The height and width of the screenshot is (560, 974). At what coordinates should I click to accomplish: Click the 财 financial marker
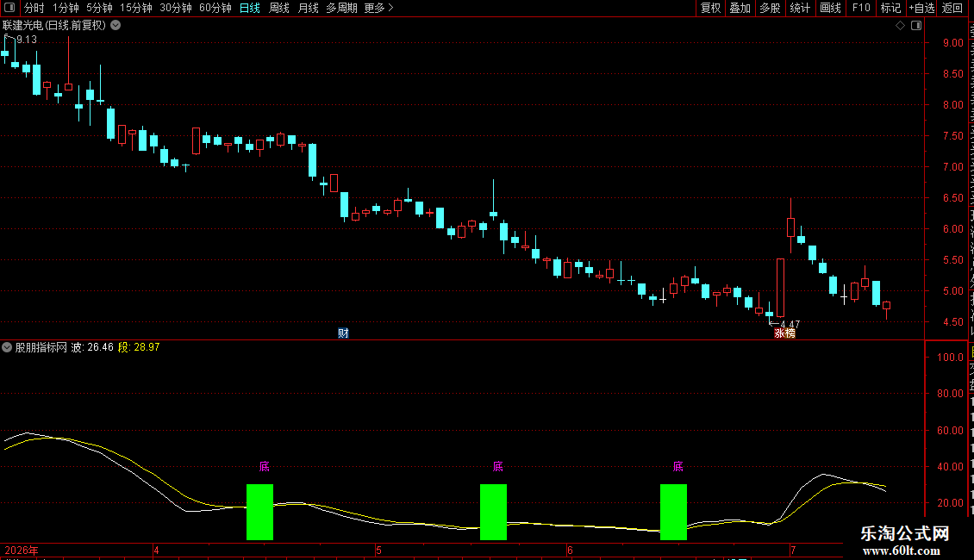(343, 333)
